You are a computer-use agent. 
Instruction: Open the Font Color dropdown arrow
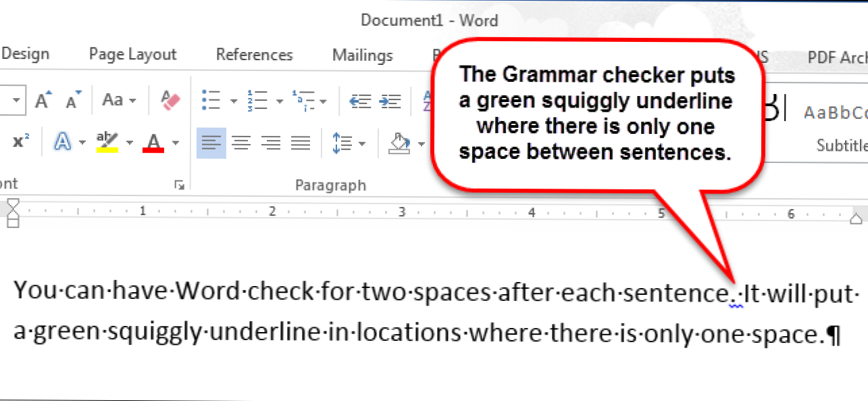click(x=176, y=143)
